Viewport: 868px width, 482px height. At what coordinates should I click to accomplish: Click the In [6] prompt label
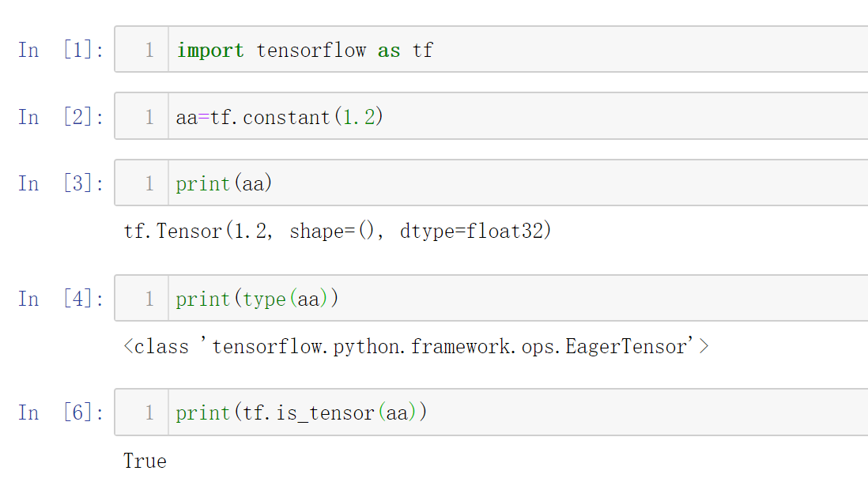61,412
